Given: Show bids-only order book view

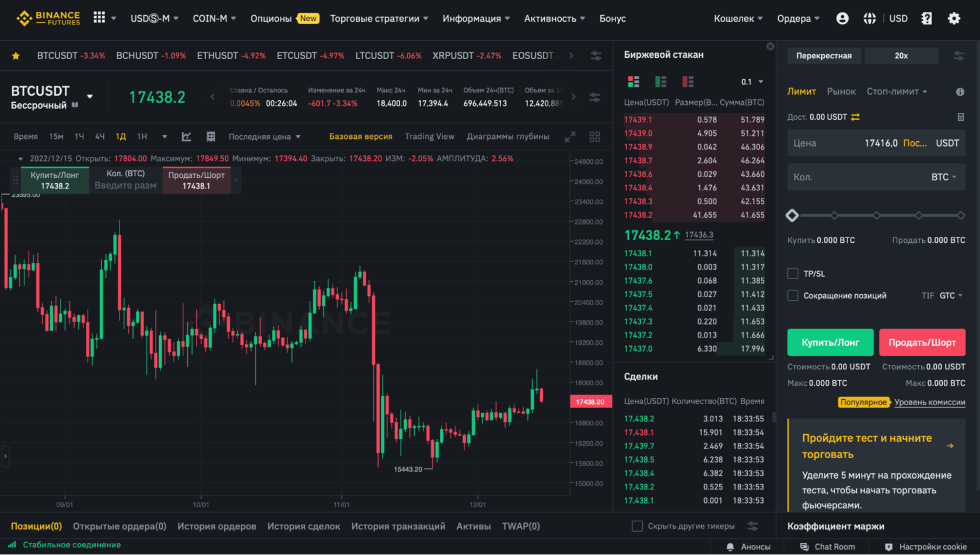Looking at the screenshot, I should pyautogui.click(x=661, y=82).
